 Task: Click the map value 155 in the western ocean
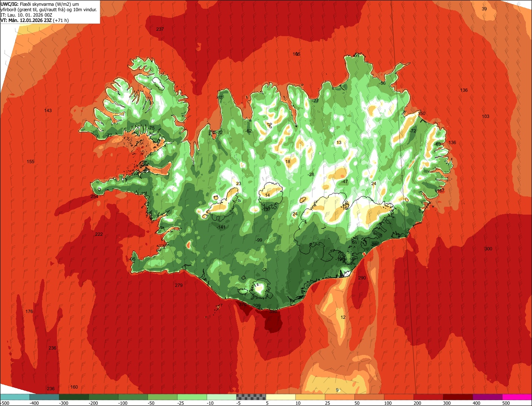[30, 161]
